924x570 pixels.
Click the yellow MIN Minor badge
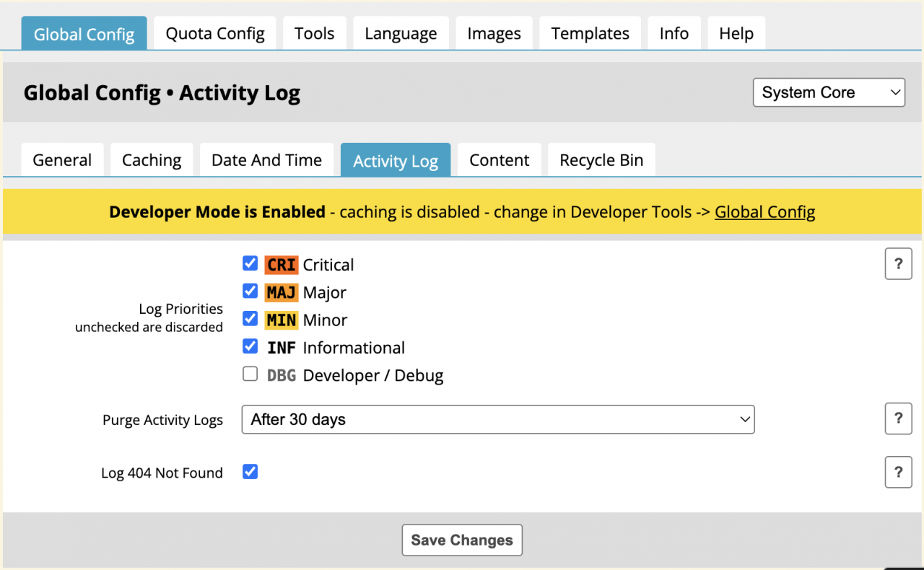tap(281, 320)
